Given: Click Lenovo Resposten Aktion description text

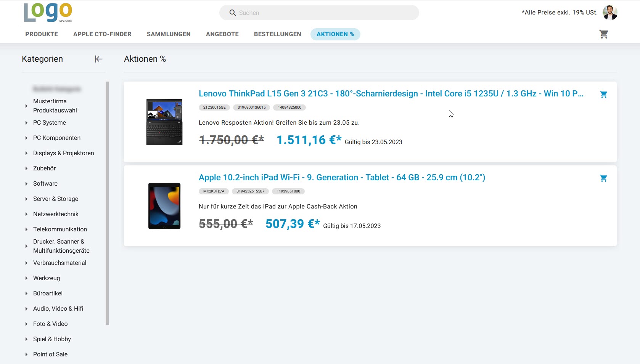Looking at the screenshot, I should tap(279, 123).
